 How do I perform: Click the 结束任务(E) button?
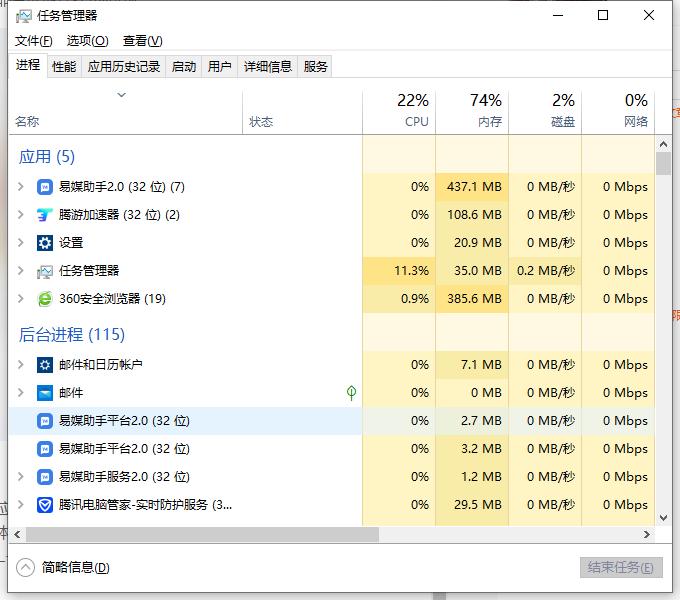pyautogui.click(x=621, y=567)
